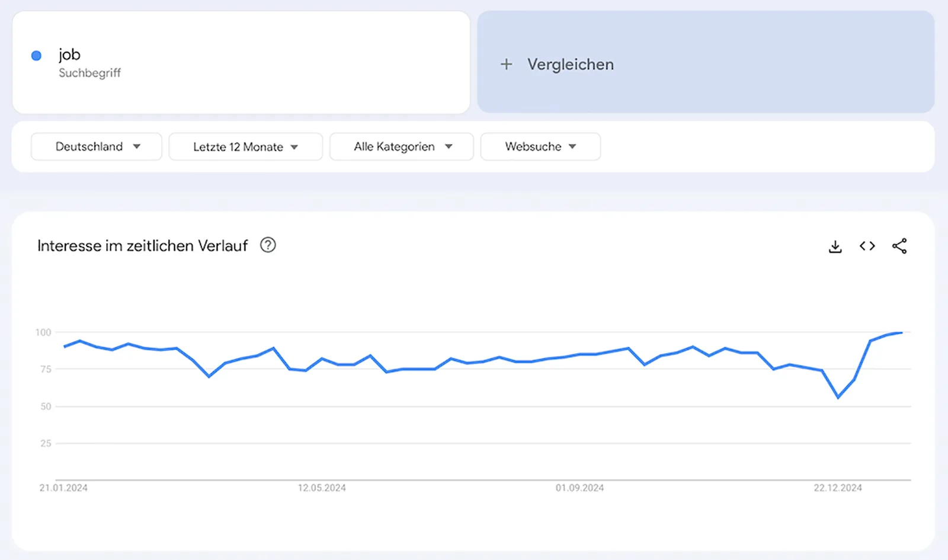
Task: Expand the Letzte 12 Monate time range
Action: point(245,147)
